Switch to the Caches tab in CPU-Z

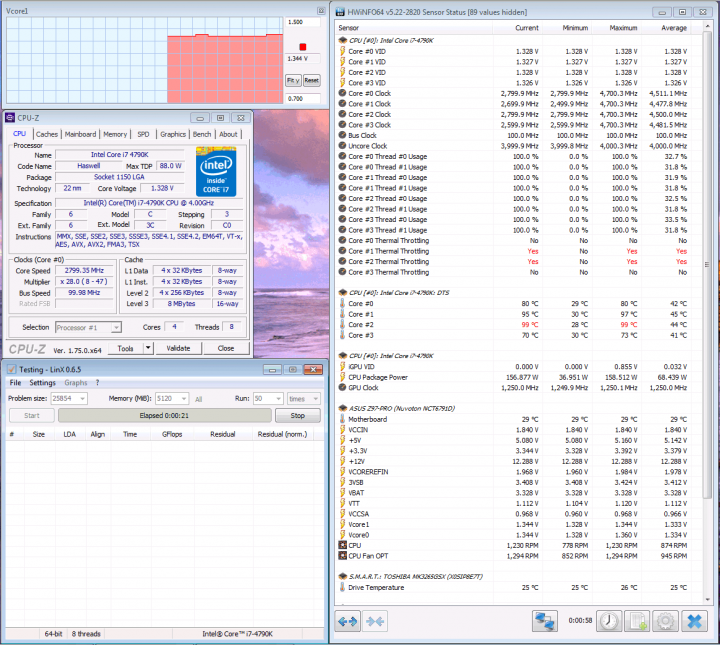pyautogui.click(x=47, y=134)
